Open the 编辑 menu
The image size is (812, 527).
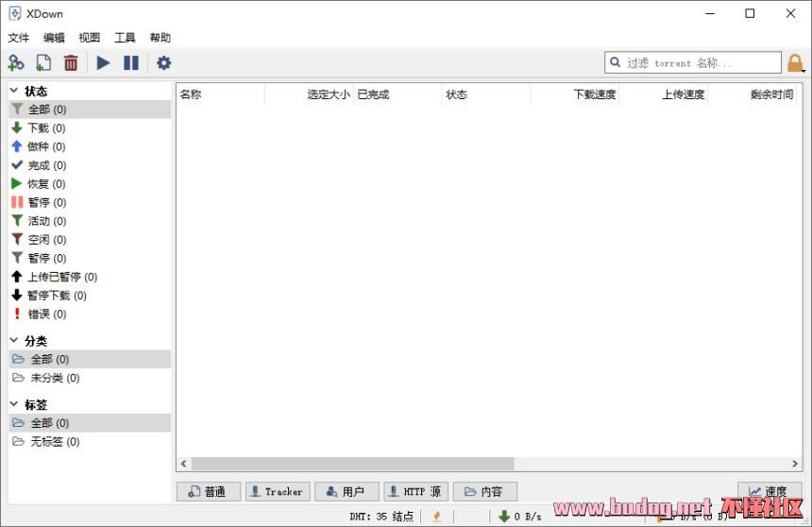54,38
